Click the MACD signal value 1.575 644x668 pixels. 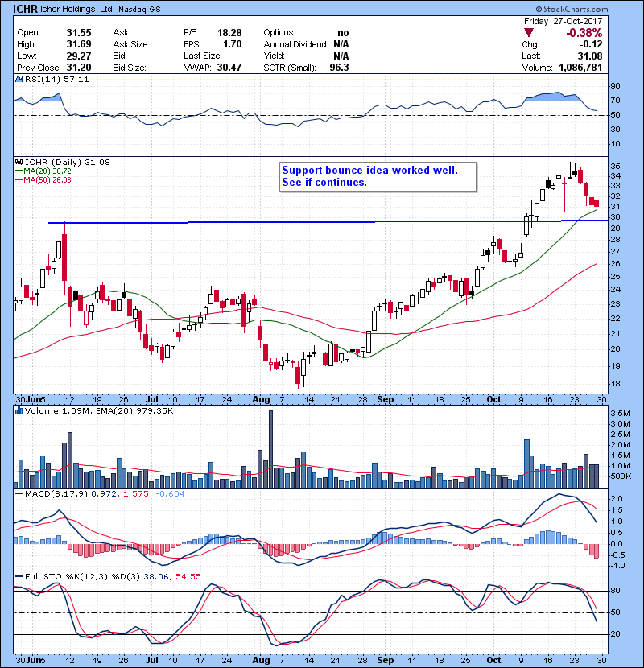click(x=136, y=494)
